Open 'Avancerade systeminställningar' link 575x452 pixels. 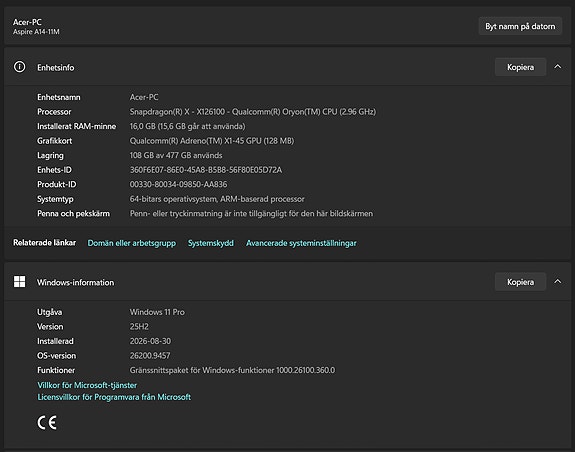301,243
